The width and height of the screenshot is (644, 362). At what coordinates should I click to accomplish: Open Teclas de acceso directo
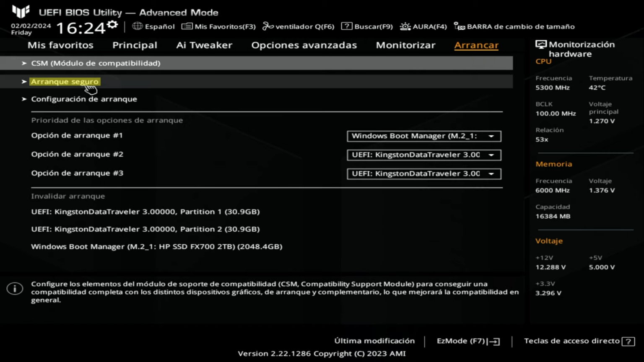pos(571,341)
